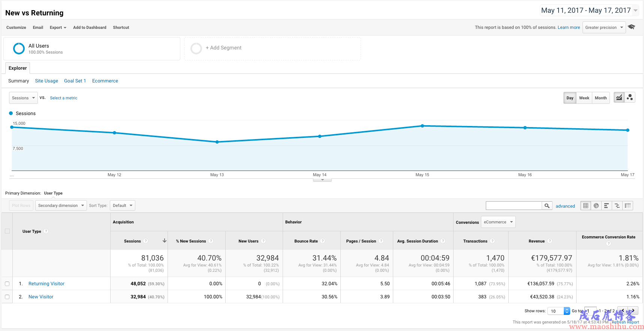Screen dimensions: 644x331
Task: Click the May 15 data point on chart
Action: [x=422, y=126]
